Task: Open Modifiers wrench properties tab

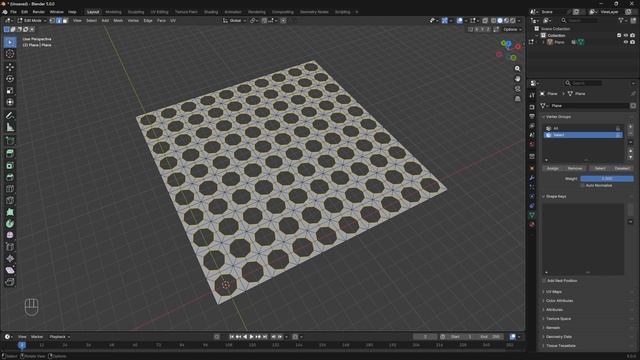Action: [x=532, y=178]
